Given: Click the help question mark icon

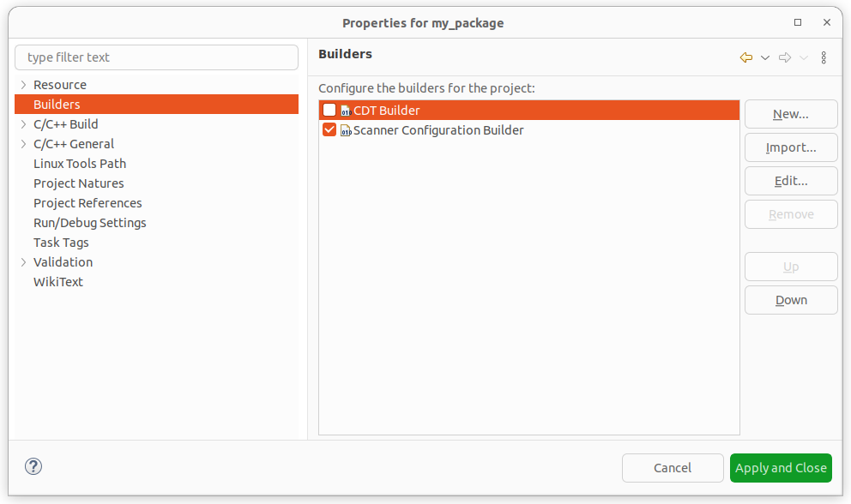Looking at the screenshot, I should [33, 466].
